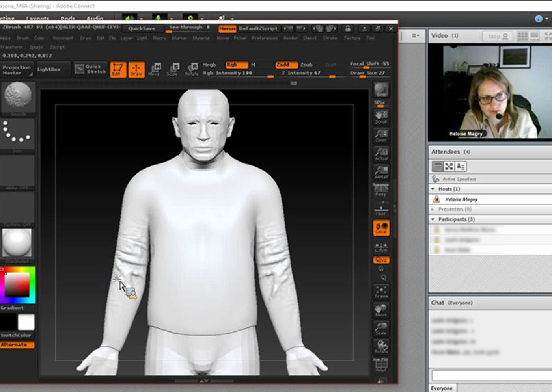Toggle L.Sym local symmetry

pos(381,247)
